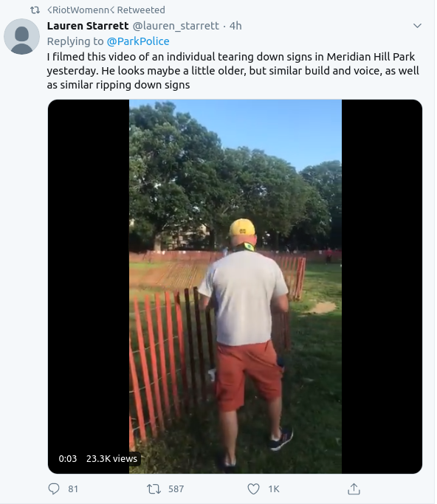Click the Lauren Starrett display name
This screenshot has width=437, height=504.
click(x=88, y=26)
